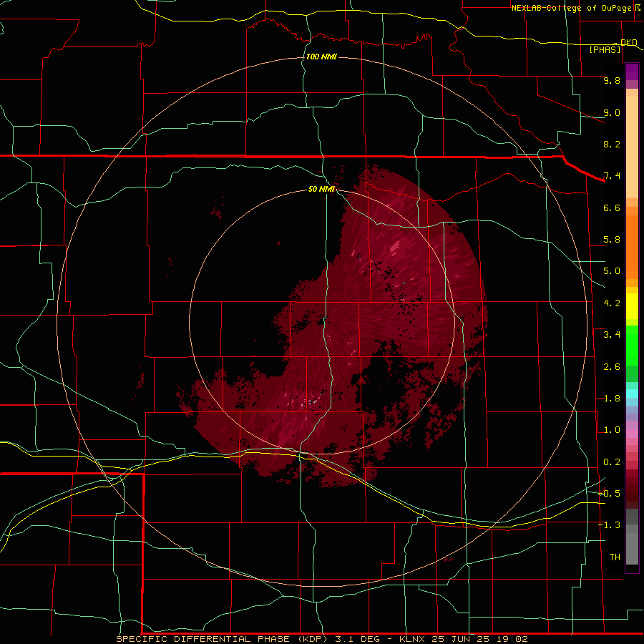Pick the cyan swatch on the color scale
The width and height of the screenshot is (644, 644).
[632, 394]
